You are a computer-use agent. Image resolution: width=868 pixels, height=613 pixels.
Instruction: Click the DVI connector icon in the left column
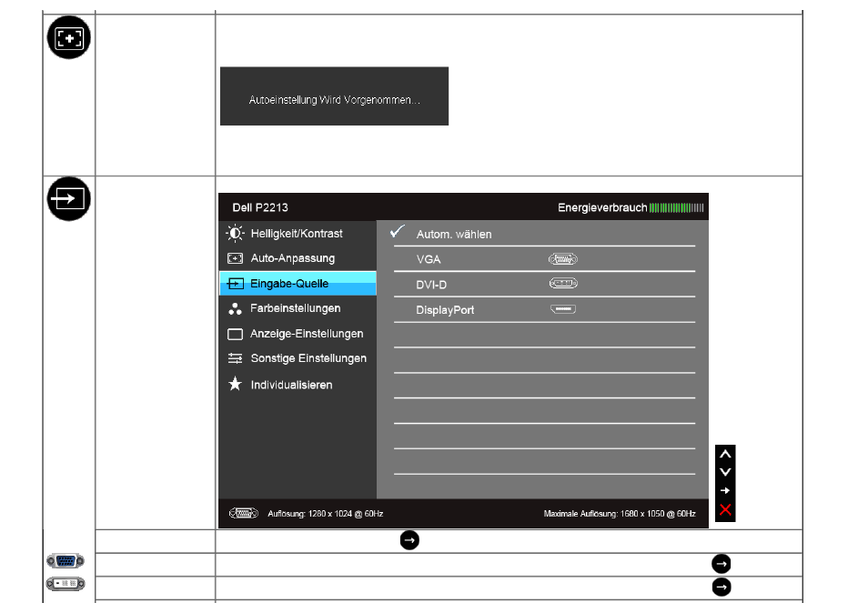66,584
